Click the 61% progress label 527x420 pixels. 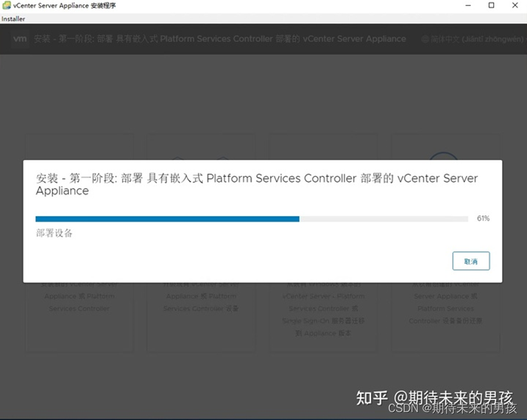click(483, 219)
